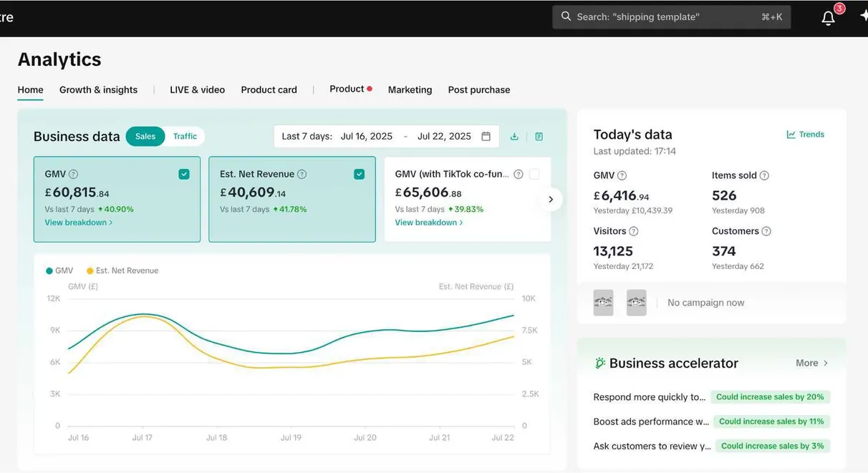The width and height of the screenshot is (868, 473).
Task: Click the Jul 22, 2025 end date
Action: point(444,136)
